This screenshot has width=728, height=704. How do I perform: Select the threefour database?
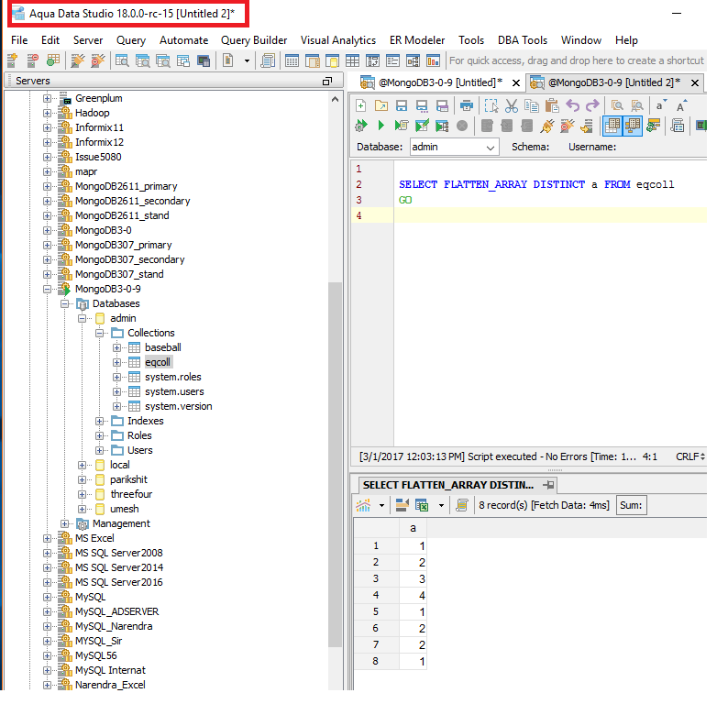point(131,494)
